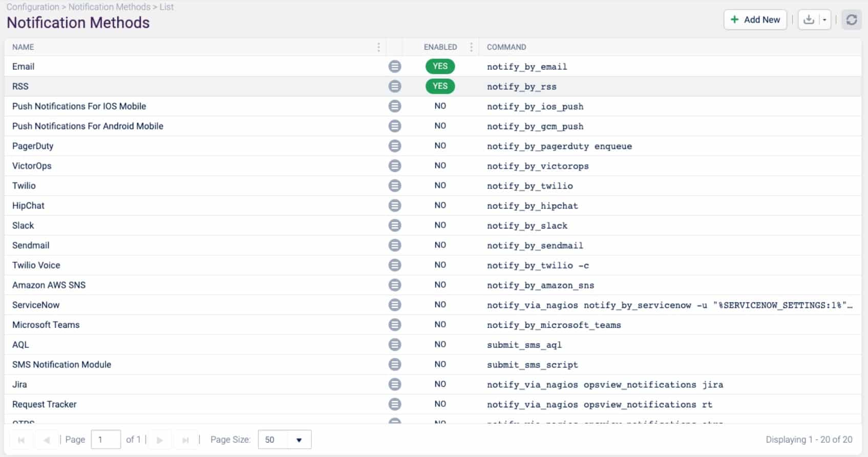
Task: Refresh the notification methods list
Action: (852, 19)
